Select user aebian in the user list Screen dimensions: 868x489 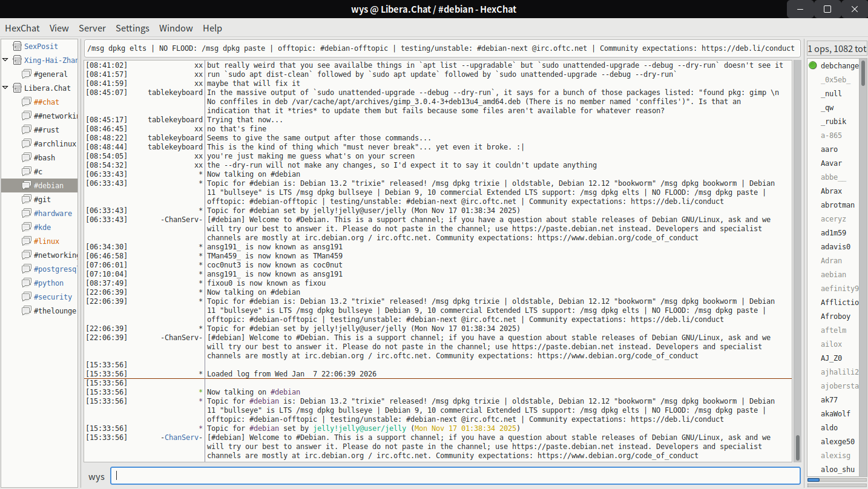pos(833,274)
